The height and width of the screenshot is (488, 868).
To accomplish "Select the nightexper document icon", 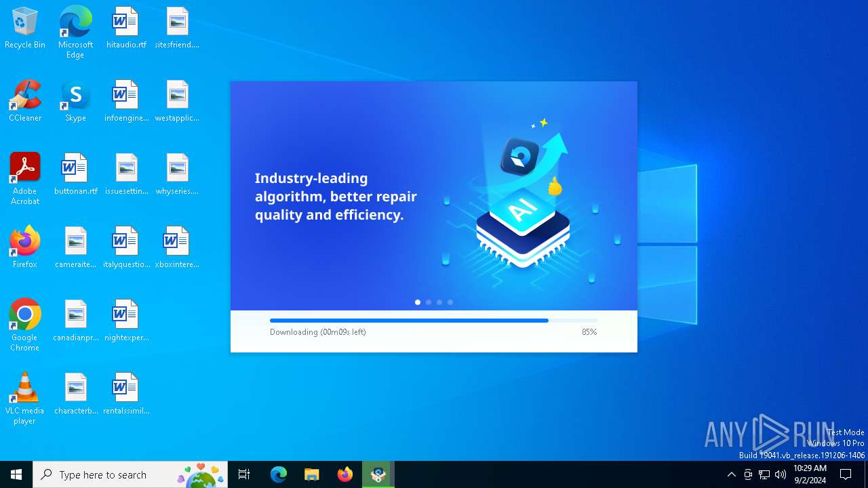I will (126, 321).
